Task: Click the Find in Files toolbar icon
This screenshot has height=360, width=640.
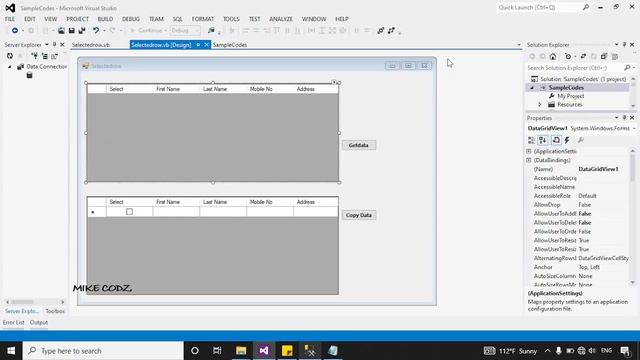Action: pos(211,31)
